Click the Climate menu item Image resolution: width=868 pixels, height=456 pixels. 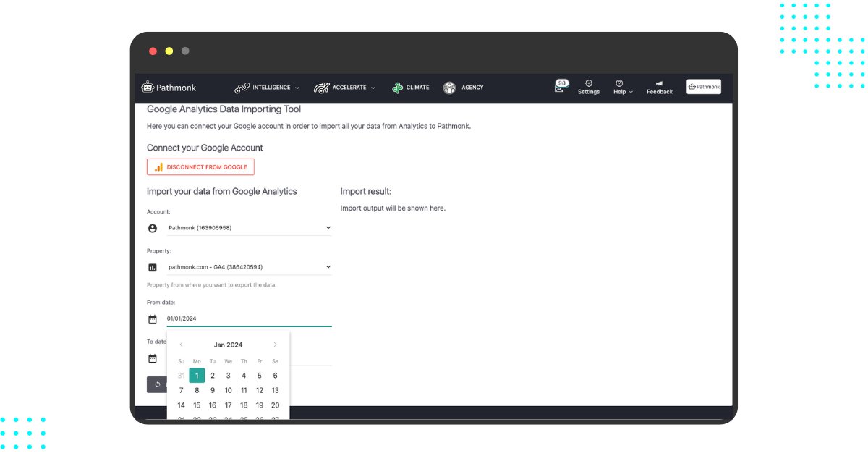coord(416,87)
